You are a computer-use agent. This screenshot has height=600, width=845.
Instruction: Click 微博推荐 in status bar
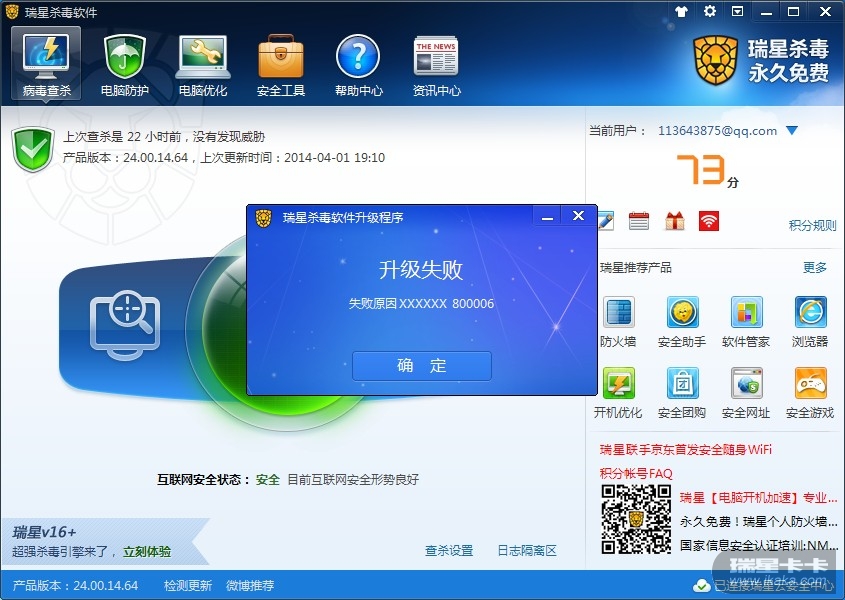click(x=250, y=585)
